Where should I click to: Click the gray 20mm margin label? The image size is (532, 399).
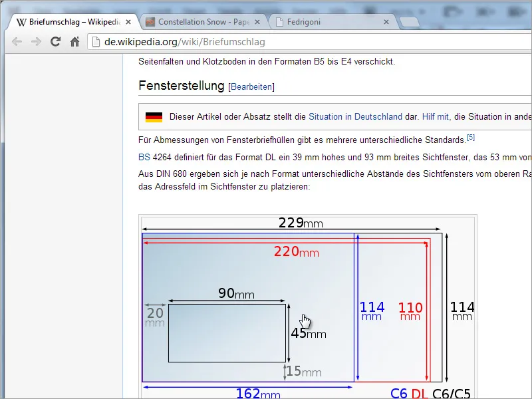click(x=155, y=317)
